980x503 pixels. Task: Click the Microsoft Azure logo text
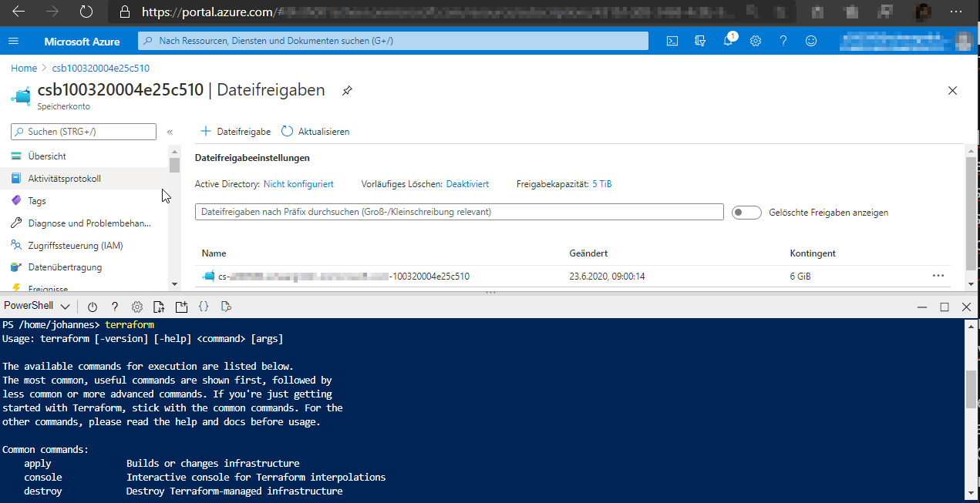[x=82, y=42]
